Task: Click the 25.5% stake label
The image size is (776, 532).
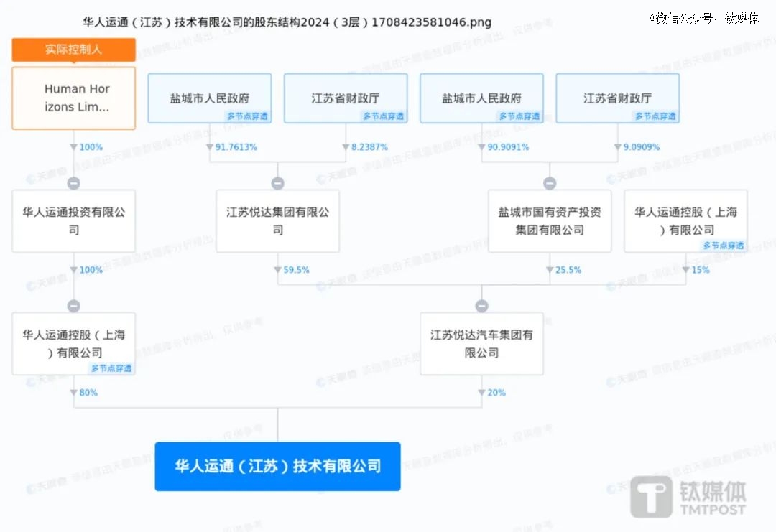Action: (x=568, y=270)
